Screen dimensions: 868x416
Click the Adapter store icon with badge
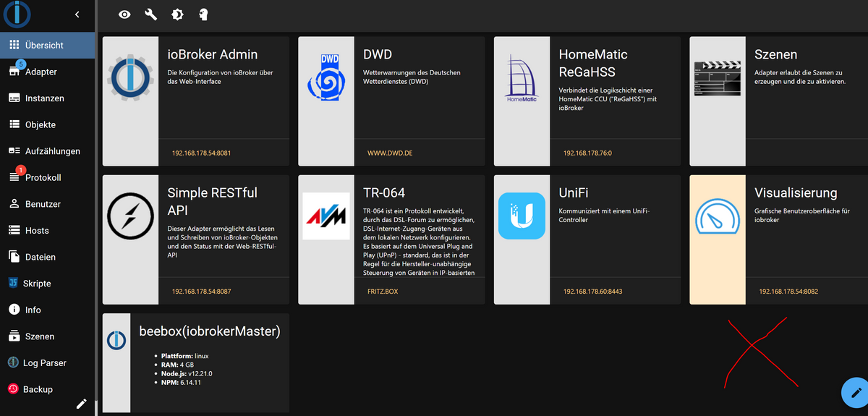pyautogui.click(x=14, y=72)
